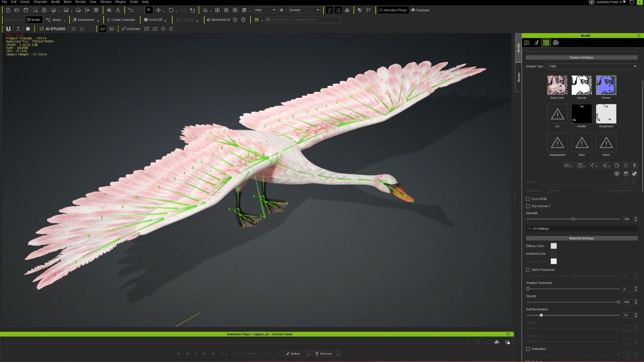Screen dimensions: 644x362
Task: Open the atom-shaped physics Modify tab
Action: coord(556,43)
